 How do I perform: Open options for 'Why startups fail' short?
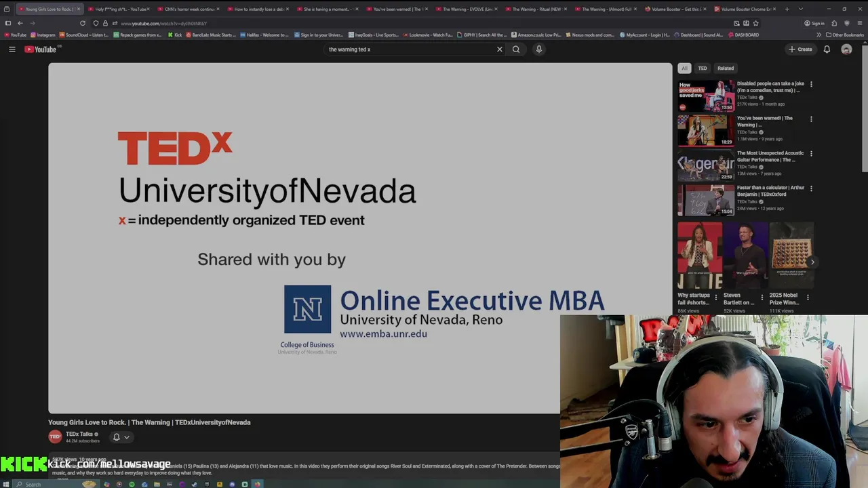pos(715,297)
